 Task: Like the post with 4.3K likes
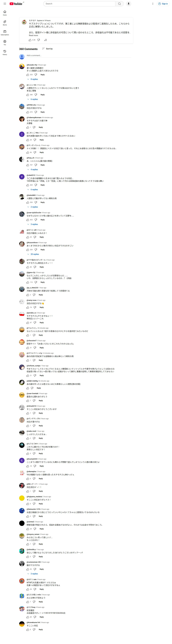(30, 40)
